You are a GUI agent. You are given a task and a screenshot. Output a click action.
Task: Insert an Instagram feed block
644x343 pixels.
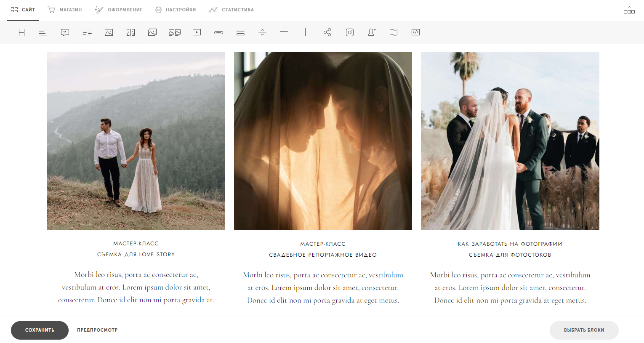pyautogui.click(x=350, y=32)
